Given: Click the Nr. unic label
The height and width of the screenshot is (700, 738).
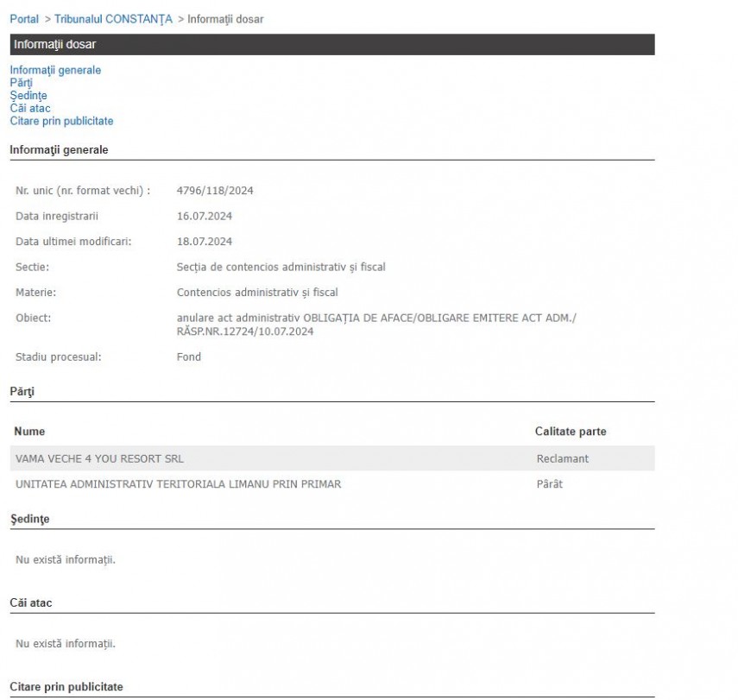Looking at the screenshot, I should (83, 191).
